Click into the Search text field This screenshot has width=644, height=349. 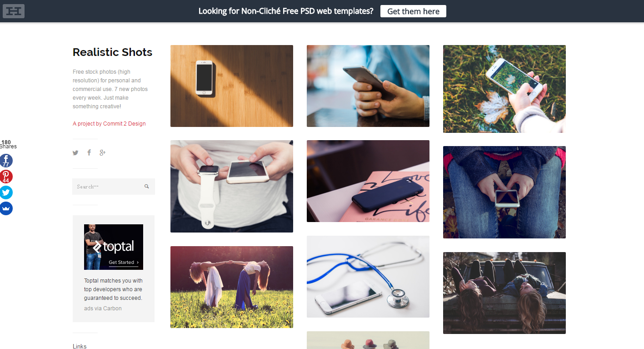108,187
